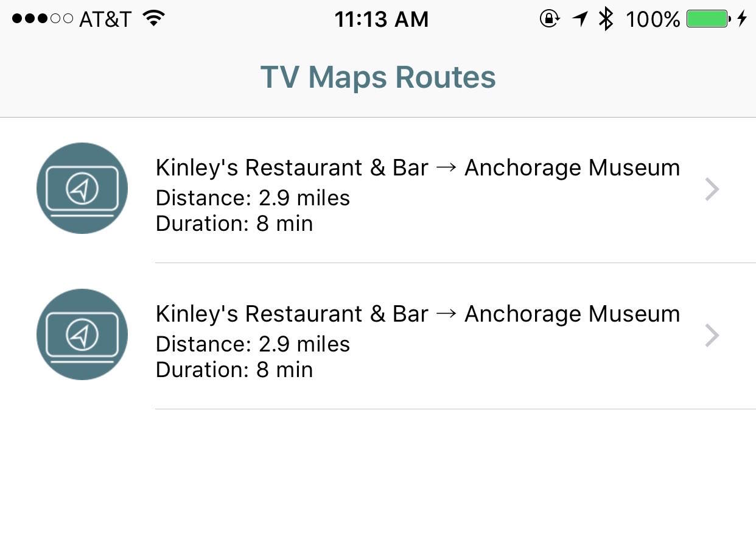This screenshot has height=558, width=756.
Task: Click the TV Maps Routes title
Action: click(x=378, y=77)
